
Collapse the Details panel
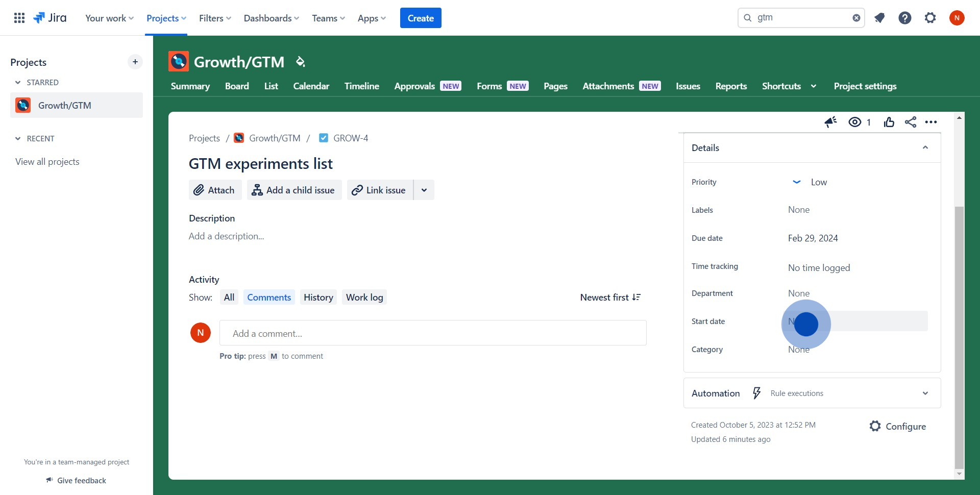pyautogui.click(x=925, y=147)
